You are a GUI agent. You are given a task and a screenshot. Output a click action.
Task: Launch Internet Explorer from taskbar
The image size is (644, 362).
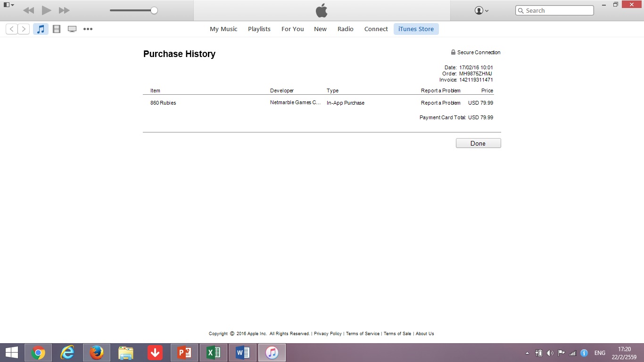point(67,353)
